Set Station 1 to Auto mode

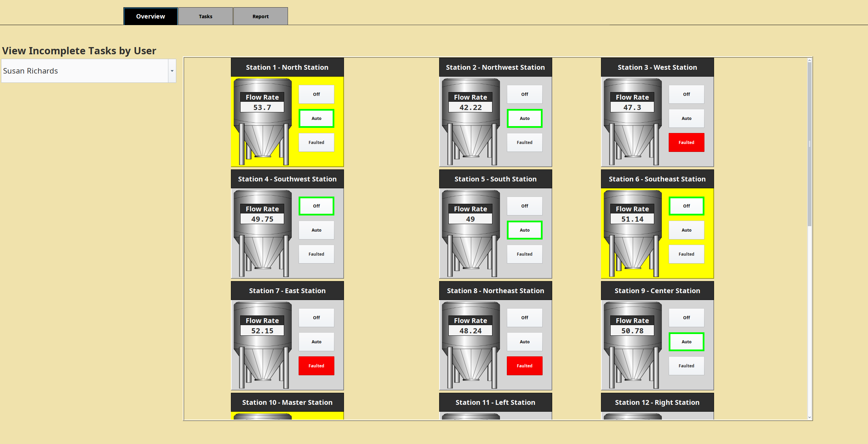click(x=316, y=118)
